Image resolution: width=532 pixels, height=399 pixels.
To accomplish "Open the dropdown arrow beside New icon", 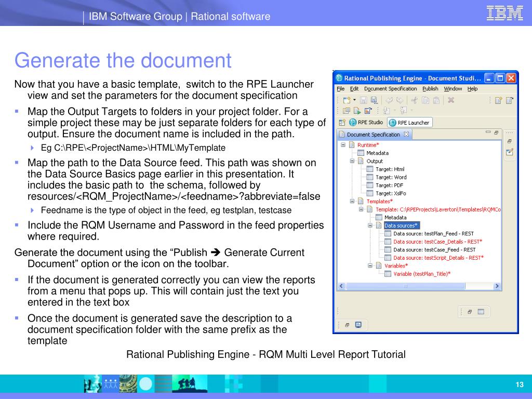I will click(x=354, y=100).
